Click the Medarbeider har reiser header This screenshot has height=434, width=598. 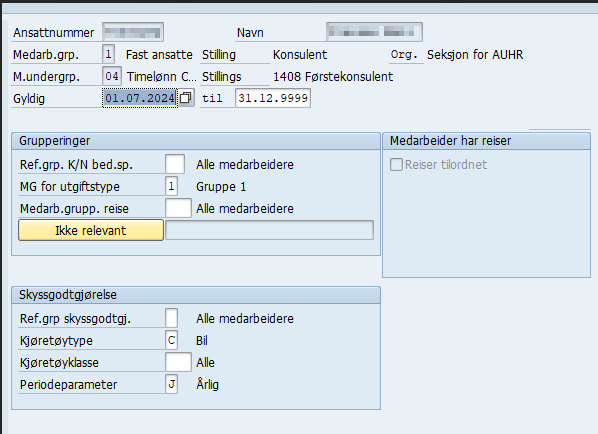pyautogui.click(x=487, y=141)
